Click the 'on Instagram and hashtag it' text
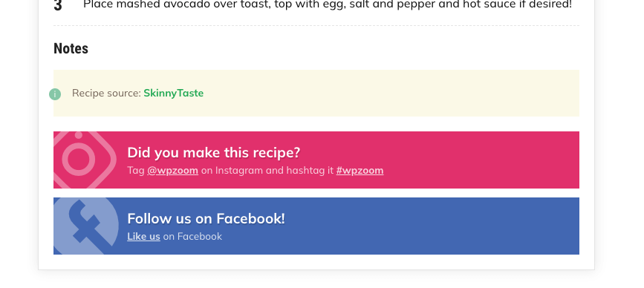Viewport: 644px width, 288px height. (267, 170)
